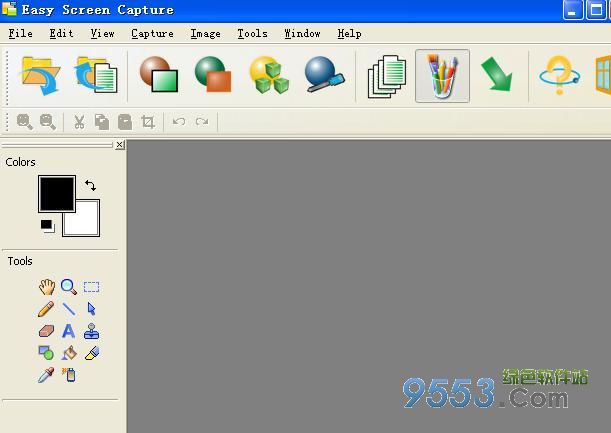The image size is (611, 433).
Task: Maximize the Easy Screen Capture window
Action: [x=596, y=9]
